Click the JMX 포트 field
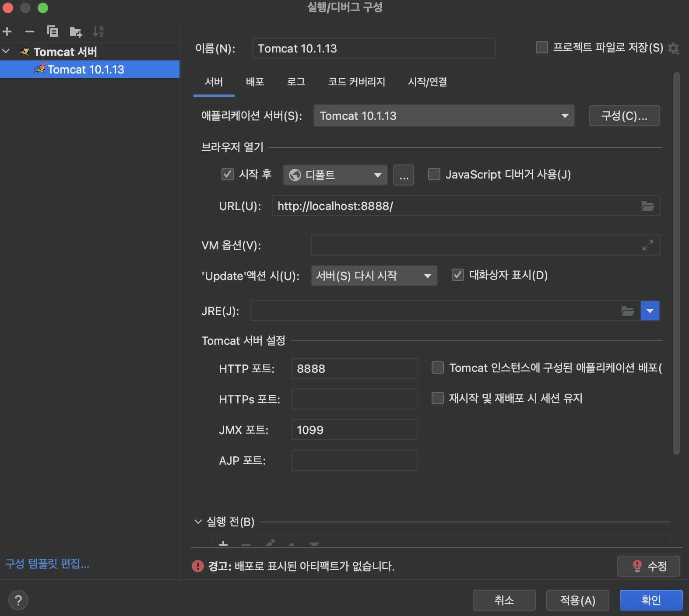Viewport: 689px width, 616px height. point(355,430)
